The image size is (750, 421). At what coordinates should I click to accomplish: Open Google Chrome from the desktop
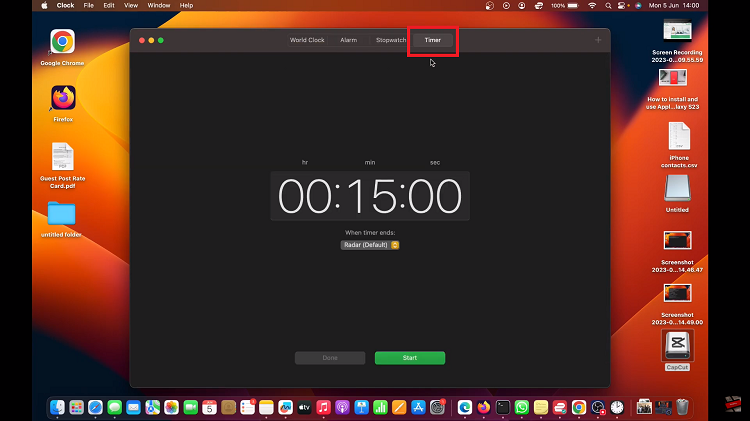(62, 42)
